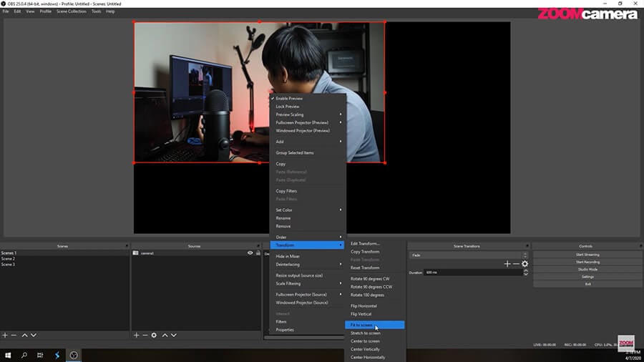This screenshot has height=362, width=644.
Task: Open Task View in the taskbar
Action: pos(40,355)
